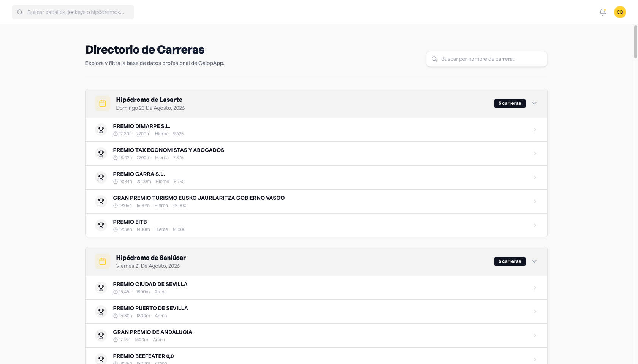The width and height of the screenshot is (638, 364).
Task: Open PREMIO TAX ECONOMISTAS Y ABOGADOS via its chevron
Action: coord(535,154)
